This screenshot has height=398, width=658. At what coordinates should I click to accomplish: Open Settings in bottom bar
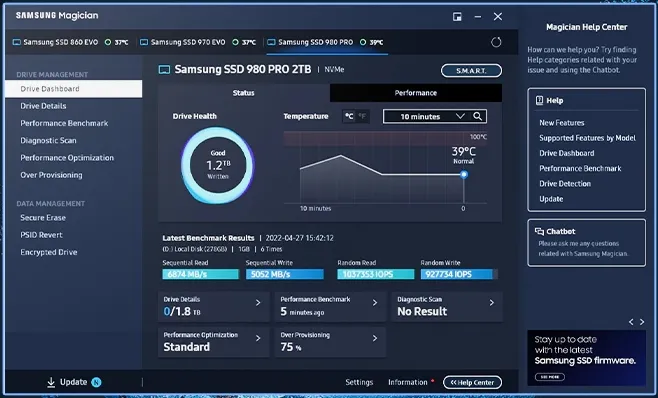(x=359, y=382)
